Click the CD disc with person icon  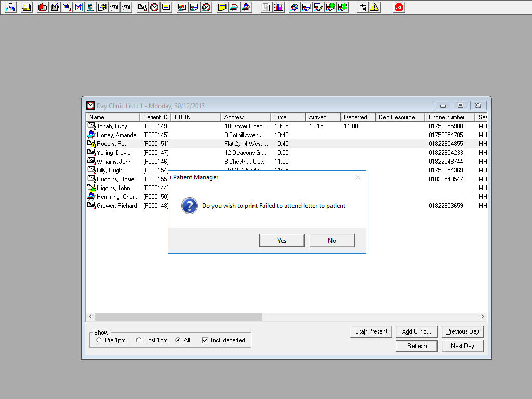click(294, 7)
